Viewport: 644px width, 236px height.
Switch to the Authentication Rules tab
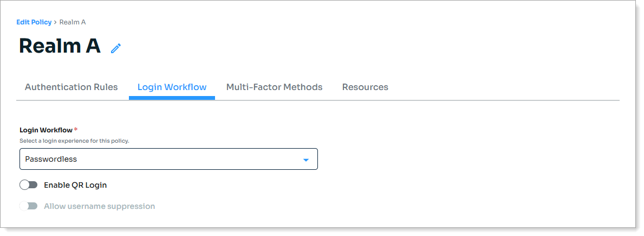tap(71, 87)
